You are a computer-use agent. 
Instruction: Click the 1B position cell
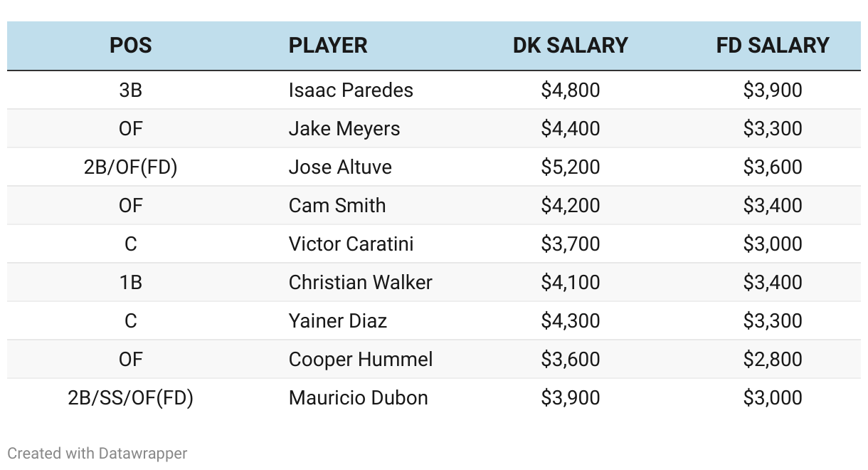(130, 283)
